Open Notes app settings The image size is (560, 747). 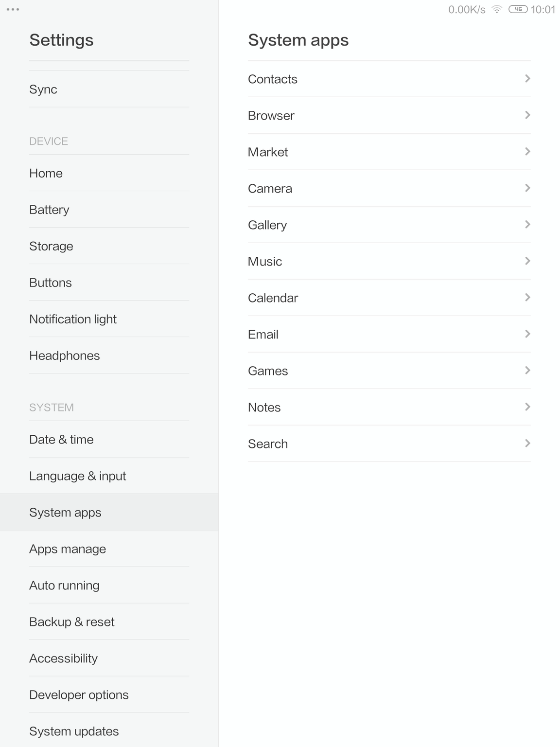pos(264,408)
